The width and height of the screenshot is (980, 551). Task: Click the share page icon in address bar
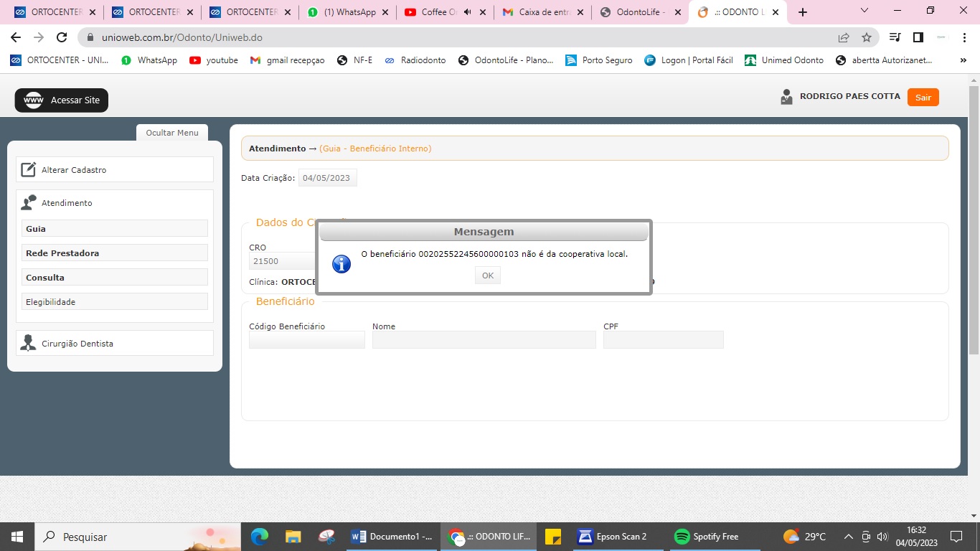pyautogui.click(x=844, y=37)
